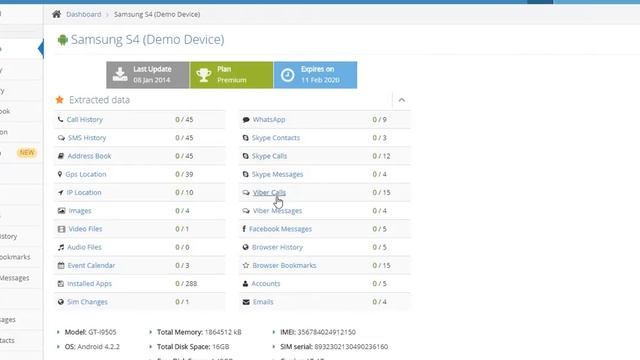
Task: Open the Dashboard breadcrumb link
Action: pos(84,14)
